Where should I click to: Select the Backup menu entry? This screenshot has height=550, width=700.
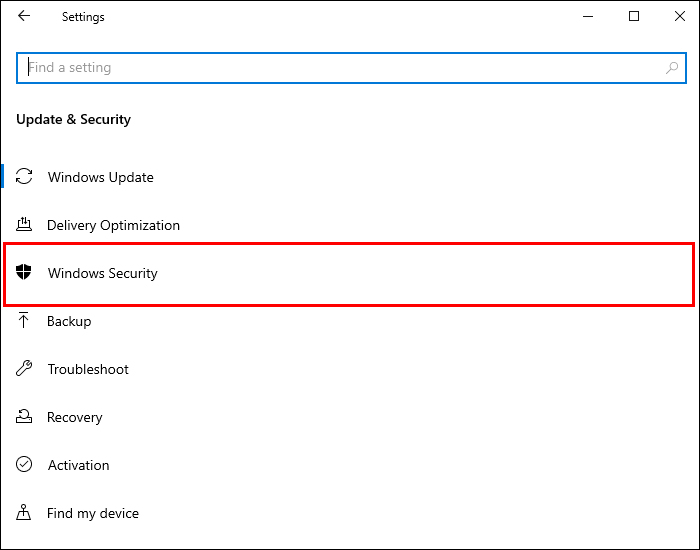[x=69, y=321]
